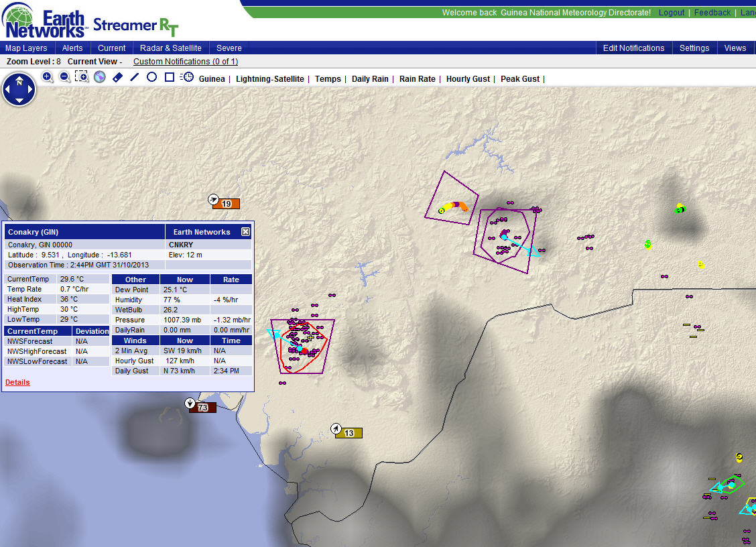Pan the map east with the compass arrow

tap(31, 89)
